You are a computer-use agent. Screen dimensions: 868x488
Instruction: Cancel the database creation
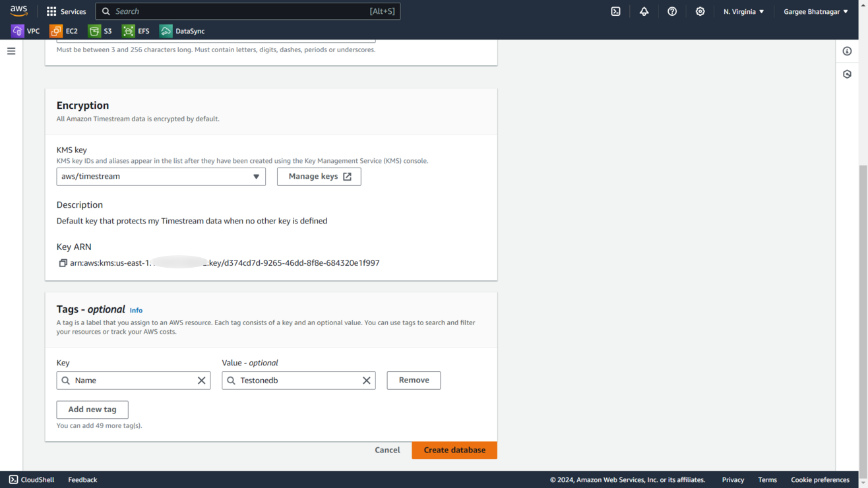[x=387, y=450]
